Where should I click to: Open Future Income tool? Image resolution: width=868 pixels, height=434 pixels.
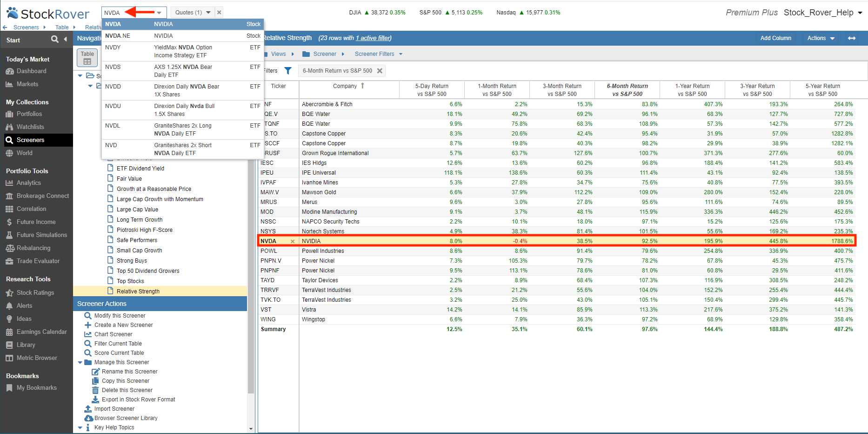click(36, 222)
